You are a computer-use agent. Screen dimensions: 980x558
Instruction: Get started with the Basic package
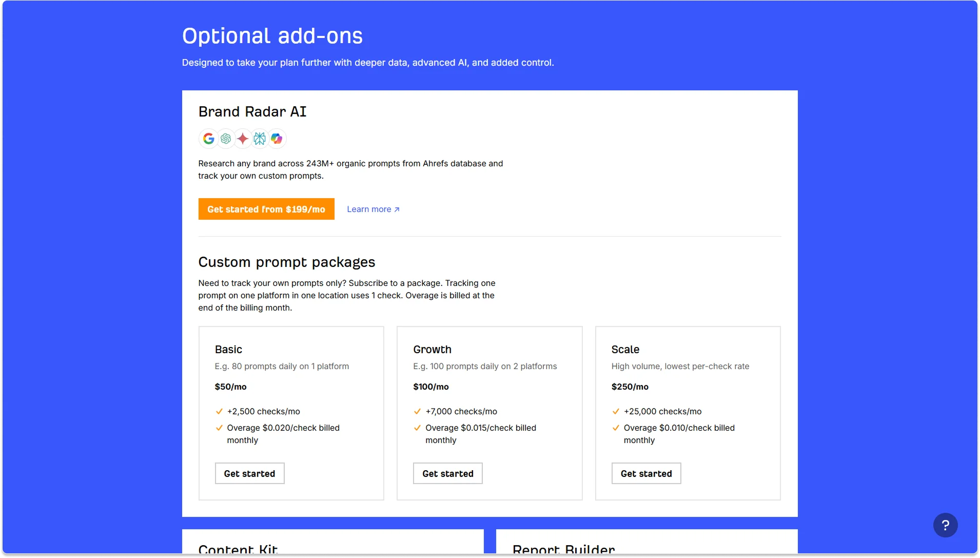point(249,473)
